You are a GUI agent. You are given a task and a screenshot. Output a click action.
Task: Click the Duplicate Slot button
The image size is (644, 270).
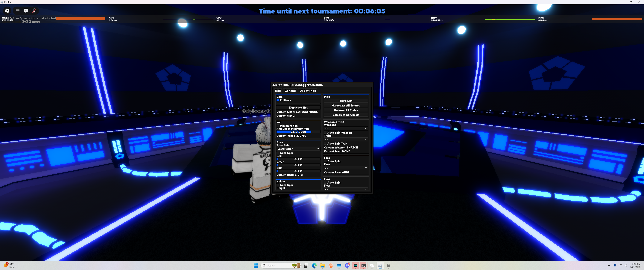coord(298,107)
